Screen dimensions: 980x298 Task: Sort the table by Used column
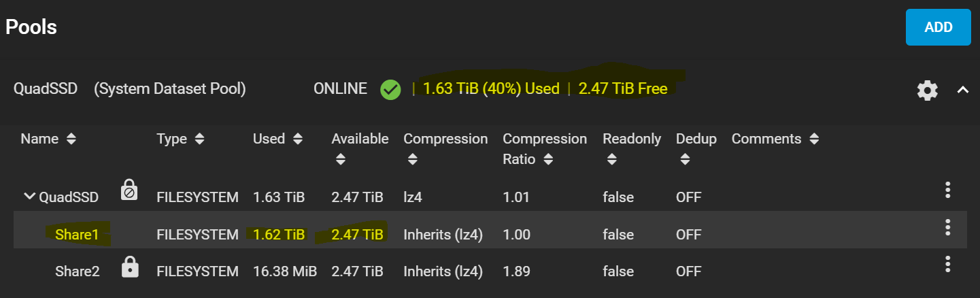coord(278,139)
